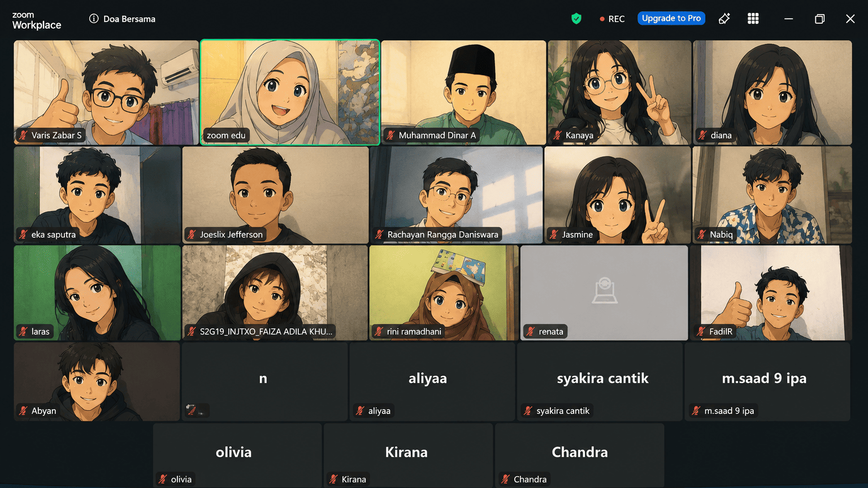Select Kanaya's video tile

(x=619, y=93)
